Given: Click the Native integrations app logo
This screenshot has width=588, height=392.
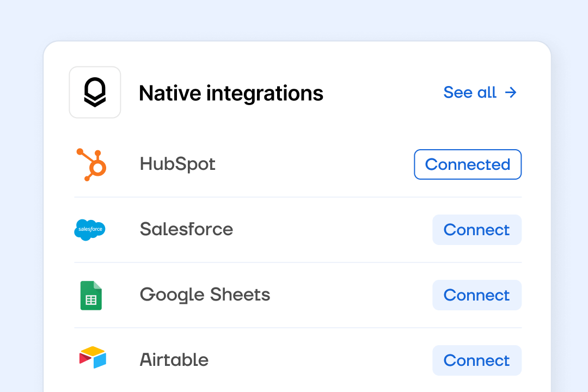Looking at the screenshot, I should point(95,92).
